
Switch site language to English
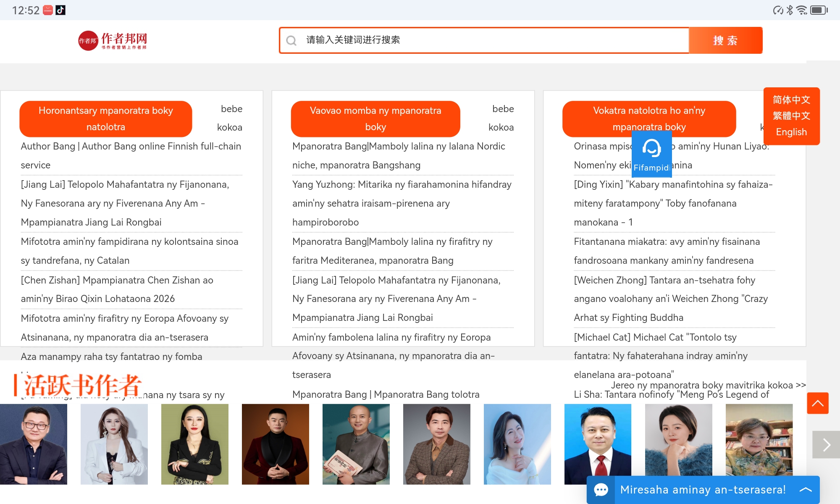[x=791, y=132]
